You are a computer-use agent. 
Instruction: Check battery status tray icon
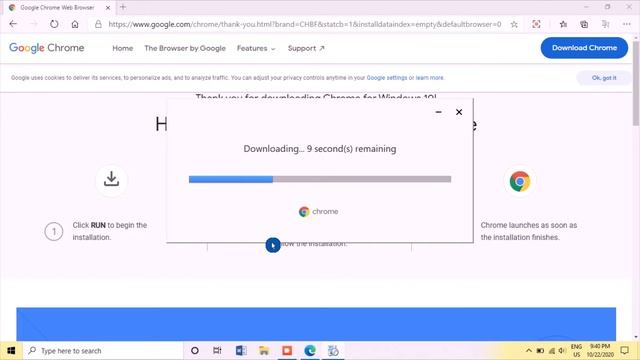point(540,351)
